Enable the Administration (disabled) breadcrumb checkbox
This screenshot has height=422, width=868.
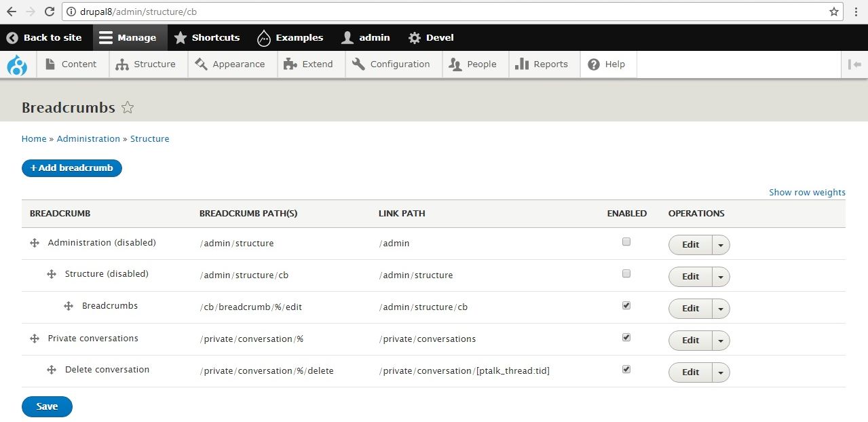(626, 241)
